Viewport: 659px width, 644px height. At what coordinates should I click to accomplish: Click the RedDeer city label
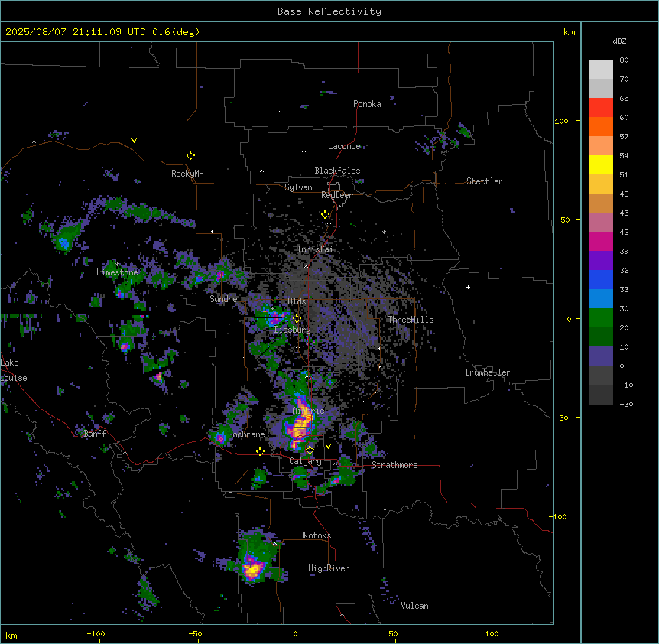coord(336,195)
